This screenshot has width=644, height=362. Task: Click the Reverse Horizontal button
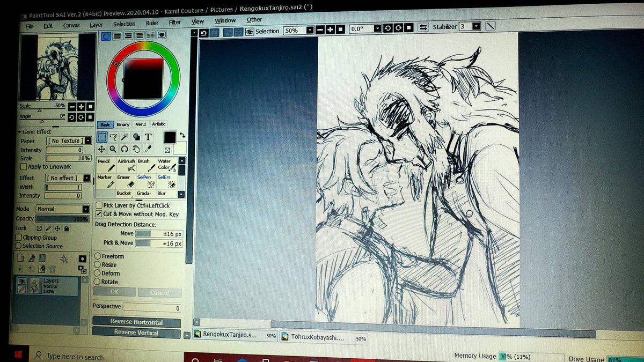pyautogui.click(x=136, y=322)
